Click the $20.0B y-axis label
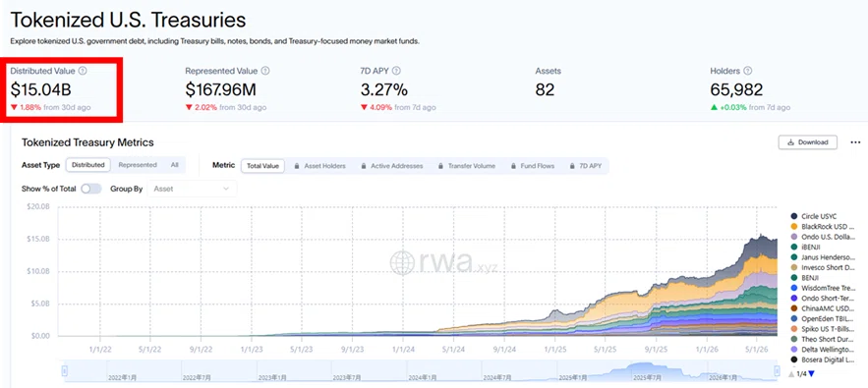The width and height of the screenshot is (868, 388). point(37,206)
